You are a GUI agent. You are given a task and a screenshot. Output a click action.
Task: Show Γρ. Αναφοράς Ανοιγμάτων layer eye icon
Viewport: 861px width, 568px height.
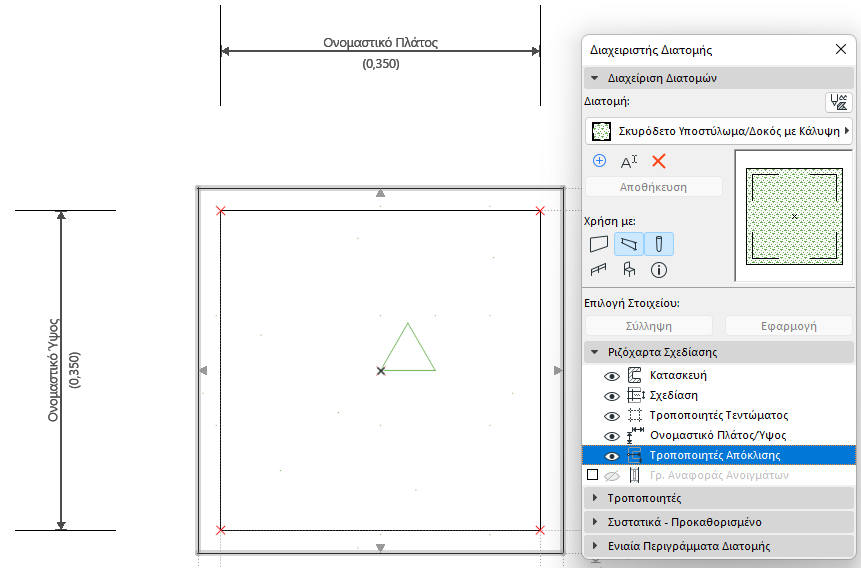tap(612, 476)
